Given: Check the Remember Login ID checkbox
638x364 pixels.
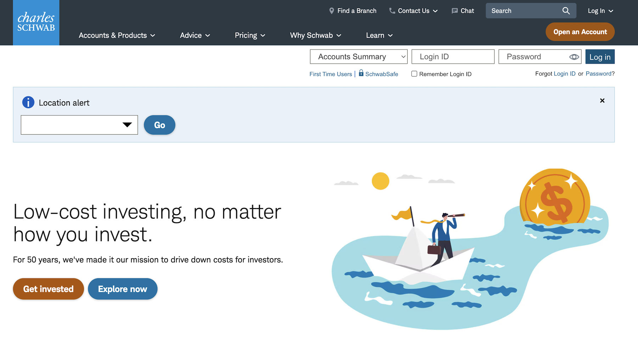Looking at the screenshot, I should tap(414, 74).
